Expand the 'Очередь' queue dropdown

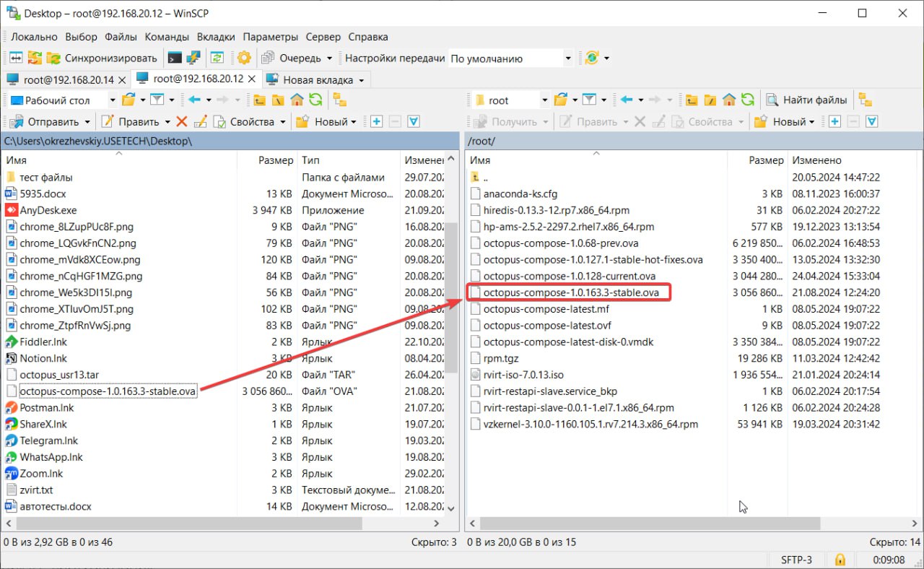329,58
